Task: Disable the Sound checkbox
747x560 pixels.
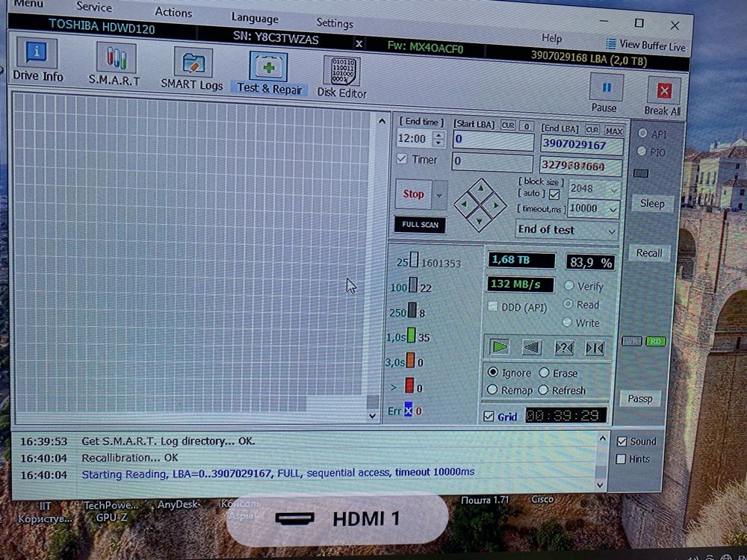Action: (622, 441)
